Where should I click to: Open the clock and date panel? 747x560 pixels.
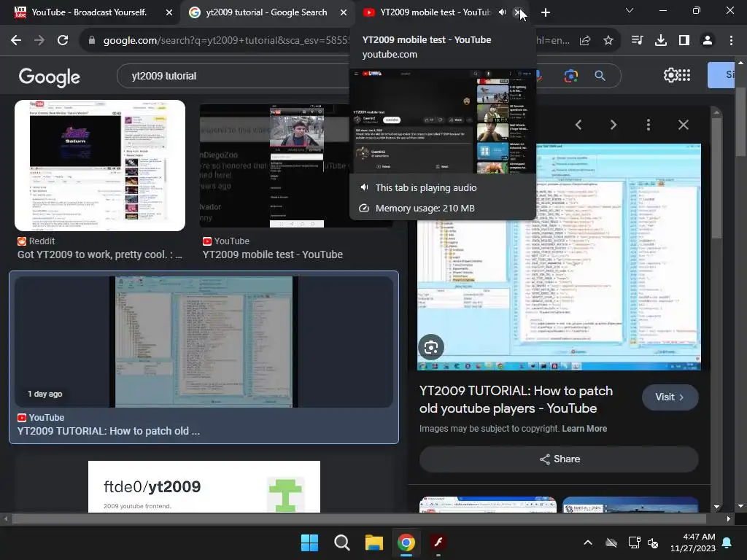point(693,542)
